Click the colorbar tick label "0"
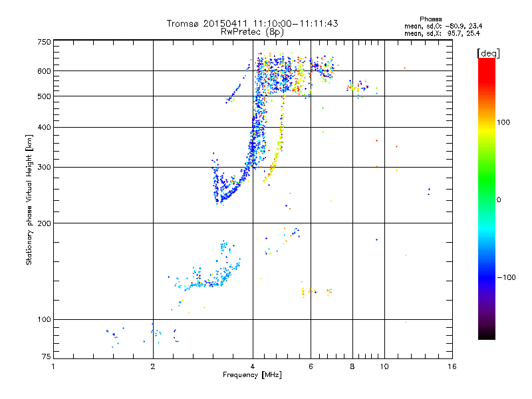The height and width of the screenshot is (399, 532). pos(499,200)
